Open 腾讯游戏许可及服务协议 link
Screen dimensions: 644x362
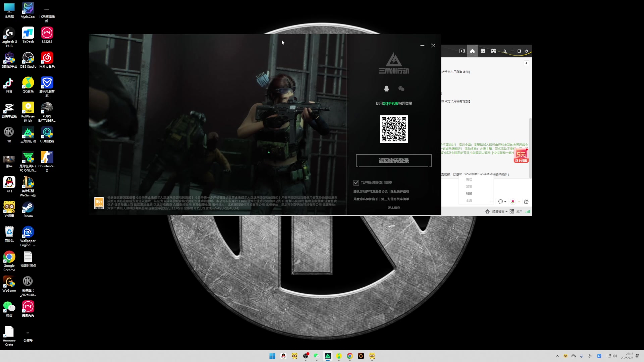370,192
